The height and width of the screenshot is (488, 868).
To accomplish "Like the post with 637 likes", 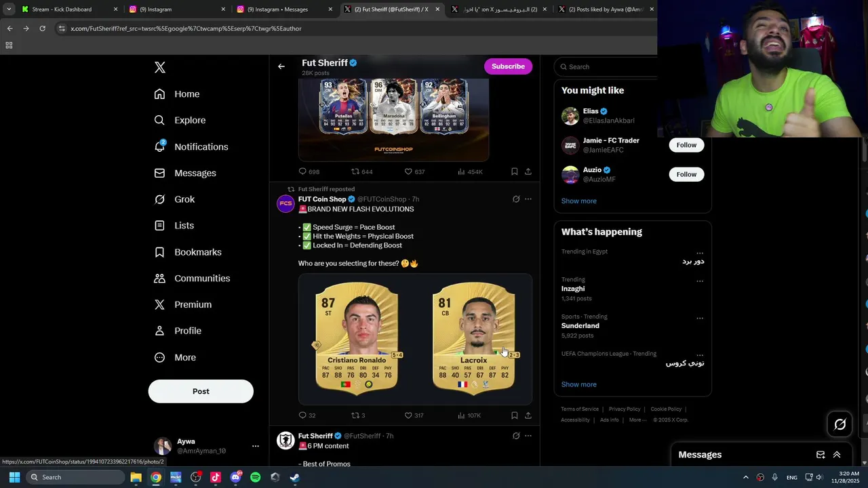I will [x=408, y=171].
